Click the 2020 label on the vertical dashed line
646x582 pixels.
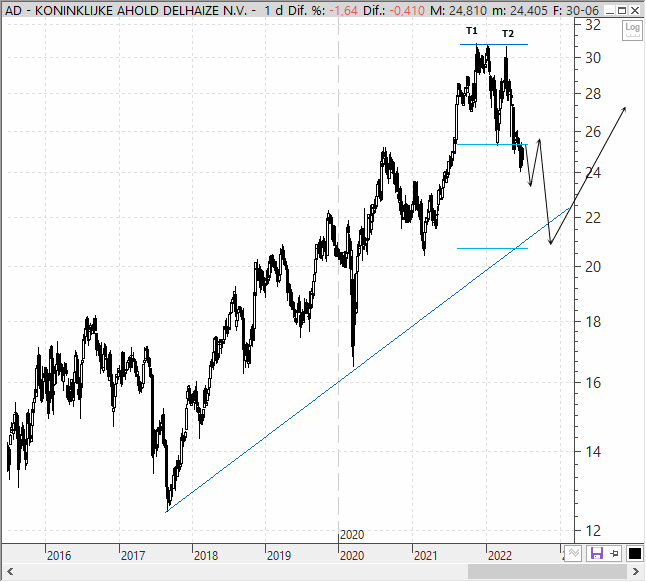[352, 535]
